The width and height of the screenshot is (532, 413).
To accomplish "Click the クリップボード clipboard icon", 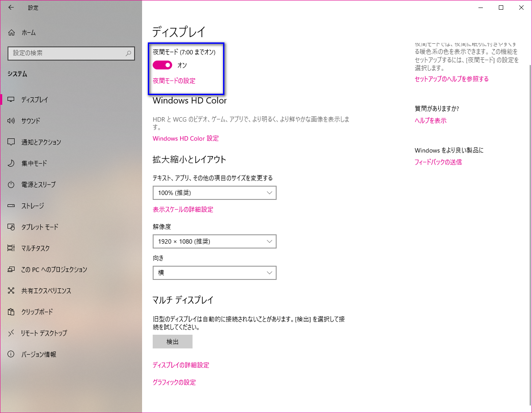I will pos(12,312).
